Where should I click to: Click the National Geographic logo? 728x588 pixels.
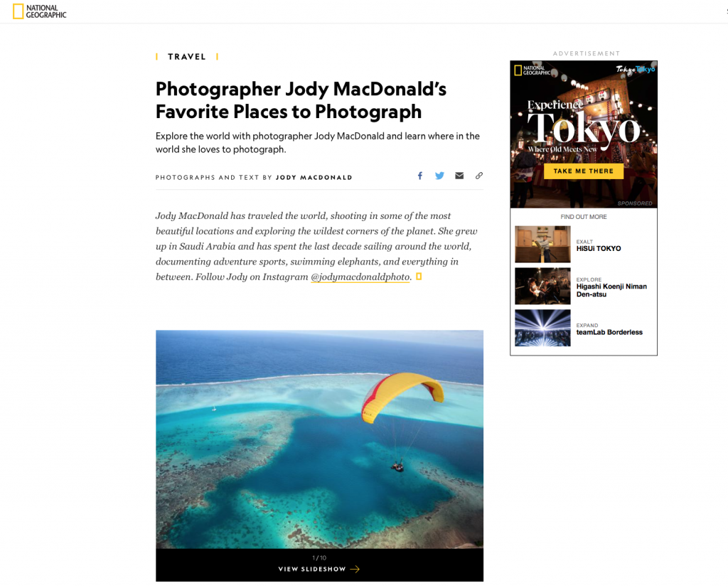[40, 11]
